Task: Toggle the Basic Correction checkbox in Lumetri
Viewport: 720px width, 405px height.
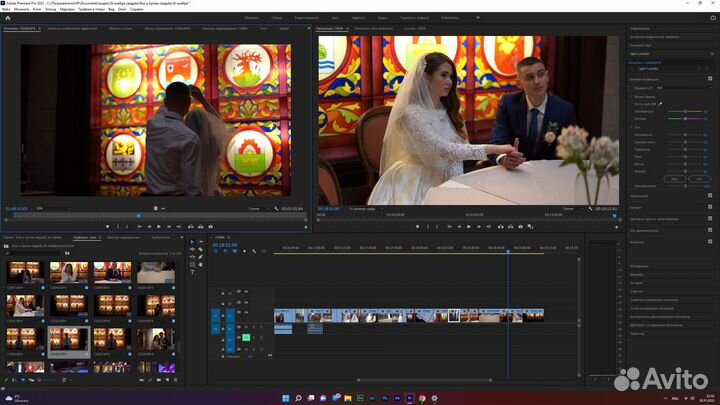Action: pos(709,78)
